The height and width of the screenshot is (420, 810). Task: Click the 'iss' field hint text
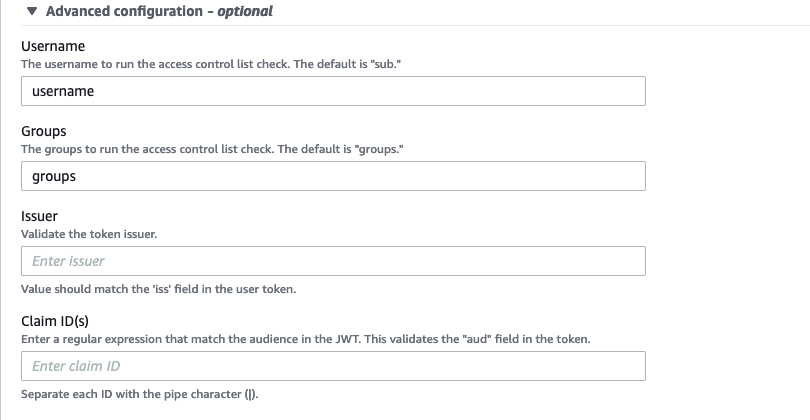tap(158, 290)
